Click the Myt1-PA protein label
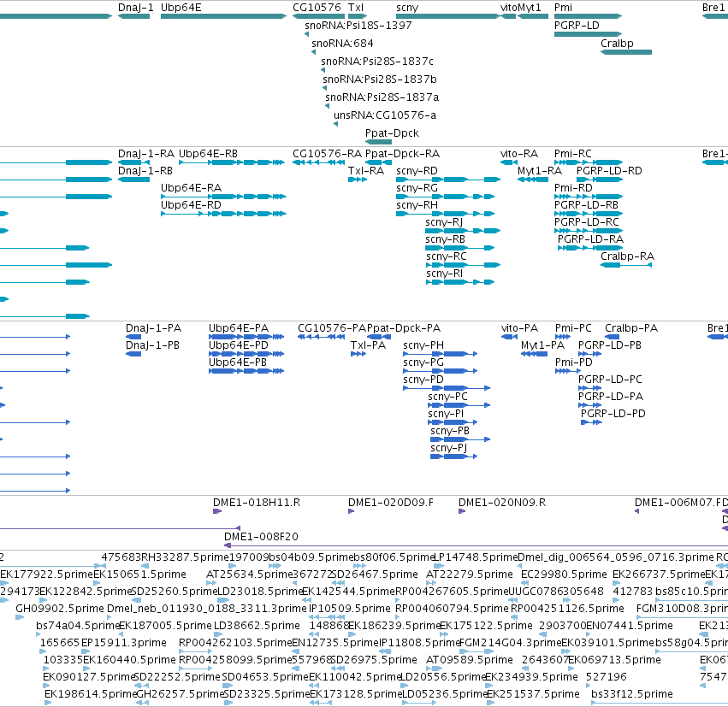 point(542,345)
